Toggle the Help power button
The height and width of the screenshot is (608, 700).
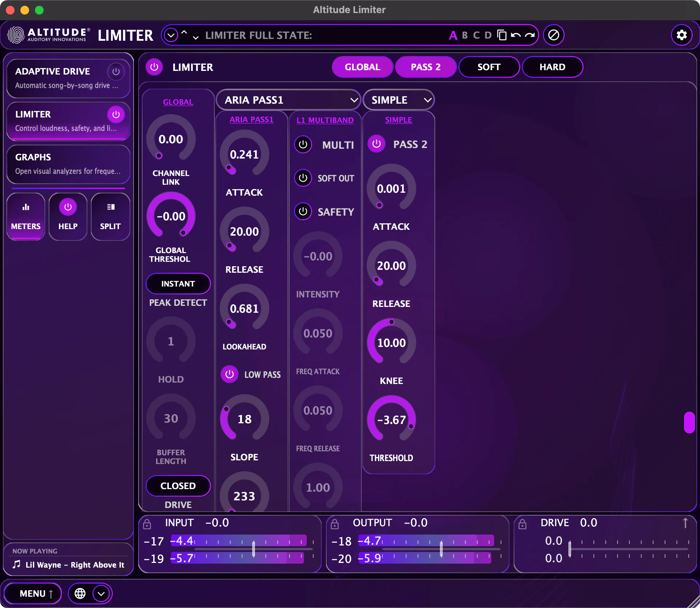click(68, 207)
